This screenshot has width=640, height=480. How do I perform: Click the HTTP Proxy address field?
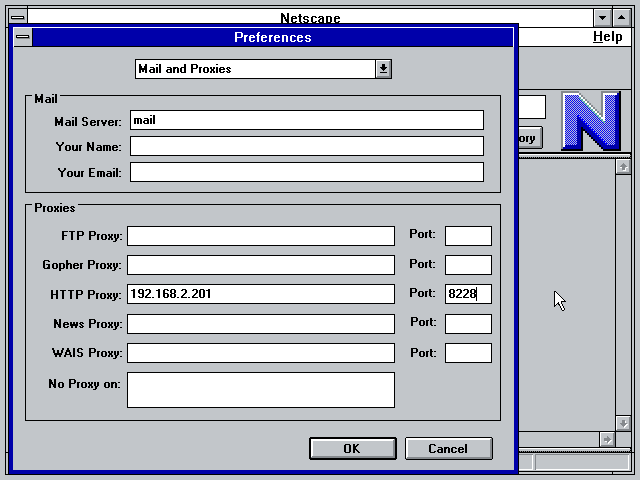(261, 294)
